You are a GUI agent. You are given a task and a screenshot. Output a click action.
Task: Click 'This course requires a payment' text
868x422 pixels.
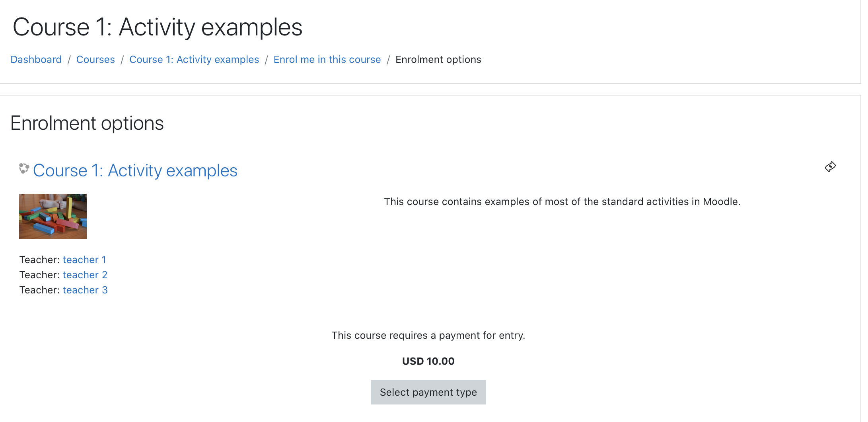[428, 335]
